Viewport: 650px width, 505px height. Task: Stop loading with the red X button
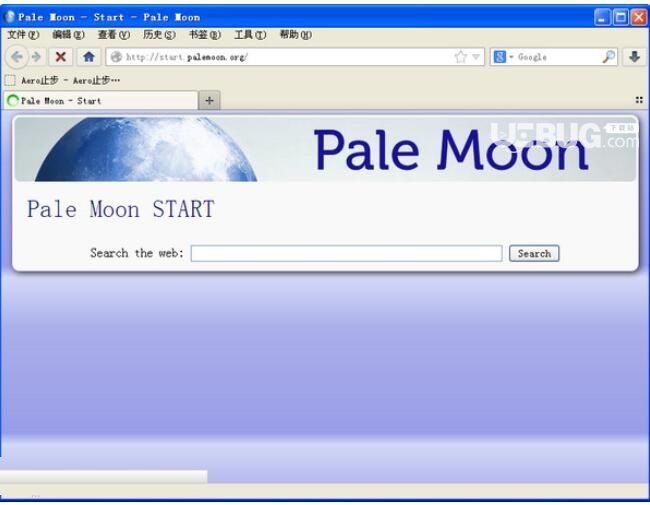tap(61, 57)
